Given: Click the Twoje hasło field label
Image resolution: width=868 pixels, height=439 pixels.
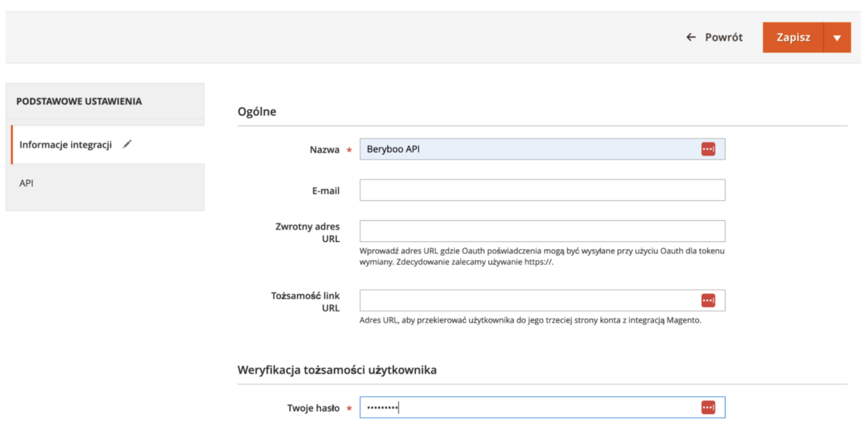Looking at the screenshot, I should pos(313,408).
